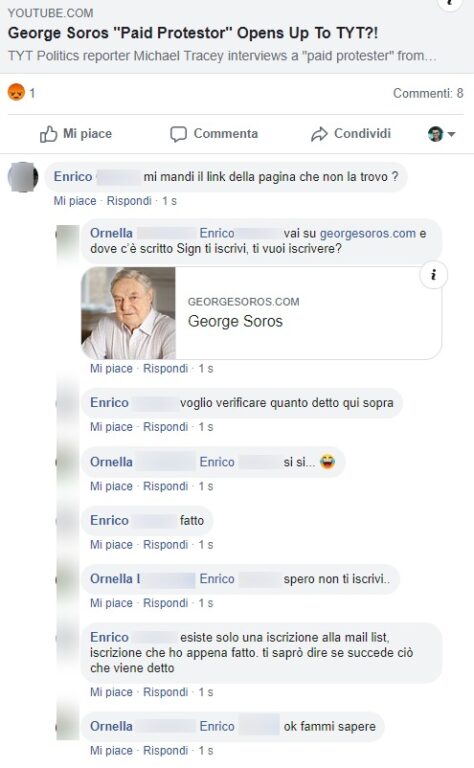Open the YouTube video title link
The image size is (474, 768).
coord(193,33)
